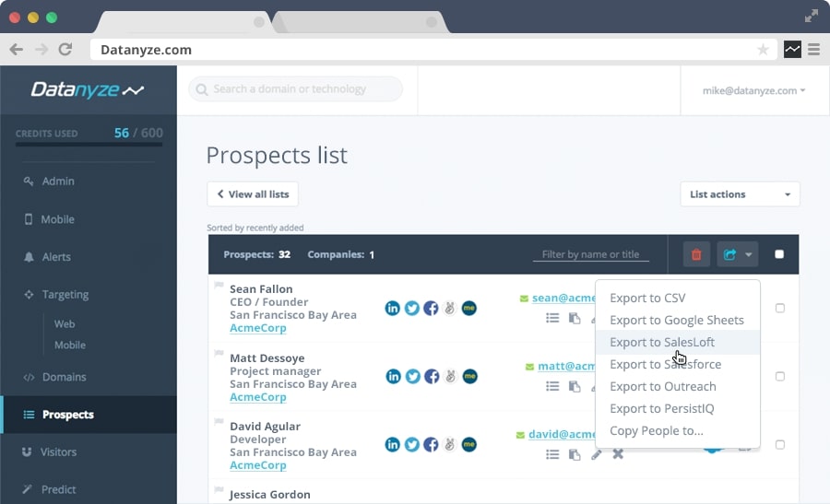Screen dimensions: 830x504
Task: Click Sean Fallon's LinkedIn icon
Action: 392,309
